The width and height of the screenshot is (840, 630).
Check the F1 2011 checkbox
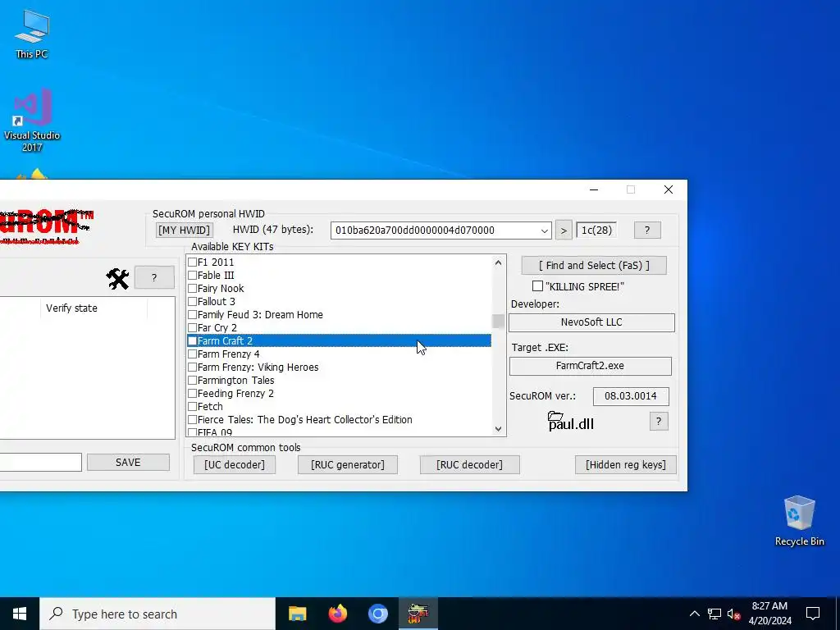[192, 262]
